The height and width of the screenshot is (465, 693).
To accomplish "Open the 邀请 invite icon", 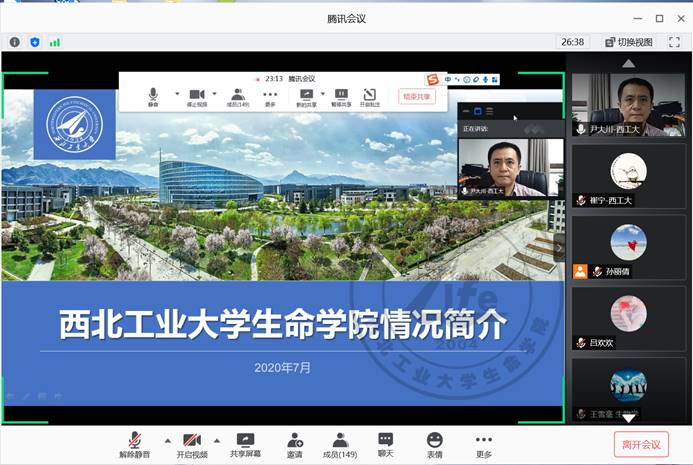I will 295,444.
